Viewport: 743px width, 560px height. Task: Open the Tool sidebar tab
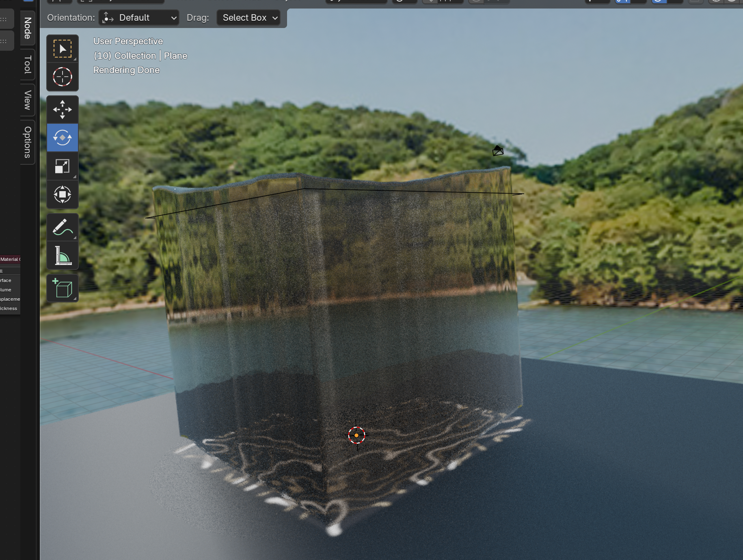pyautogui.click(x=28, y=65)
